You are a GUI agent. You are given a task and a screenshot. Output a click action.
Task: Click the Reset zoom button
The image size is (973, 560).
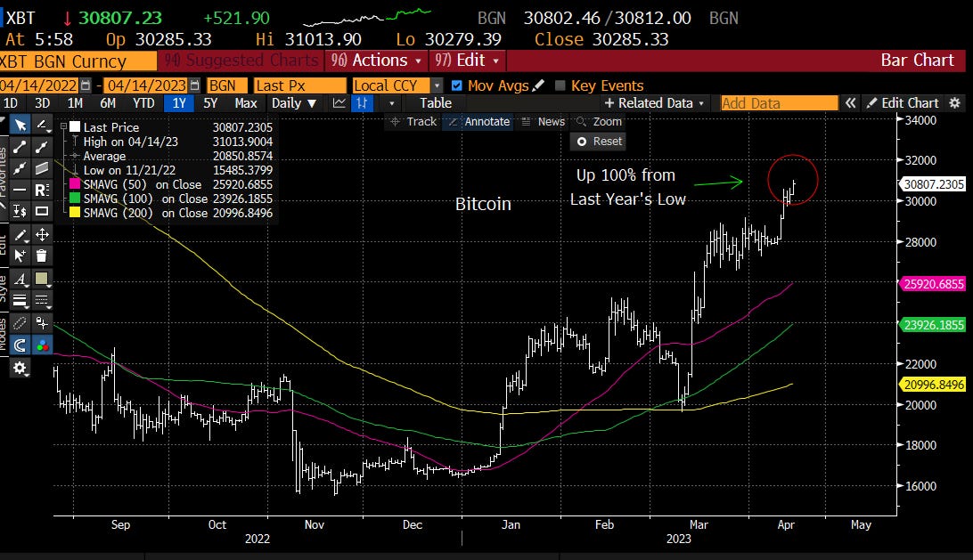tap(600, 142)
